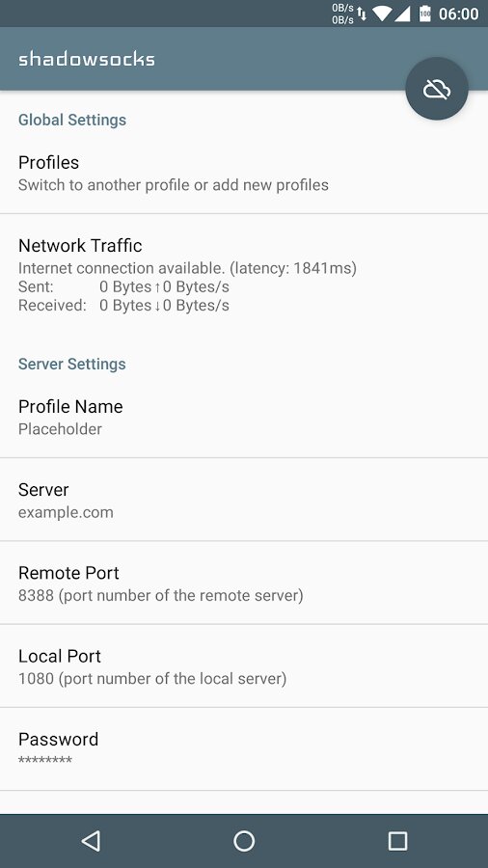Change the Remote Port 8388 setting
488x868 pixels.
click(244, 583)
